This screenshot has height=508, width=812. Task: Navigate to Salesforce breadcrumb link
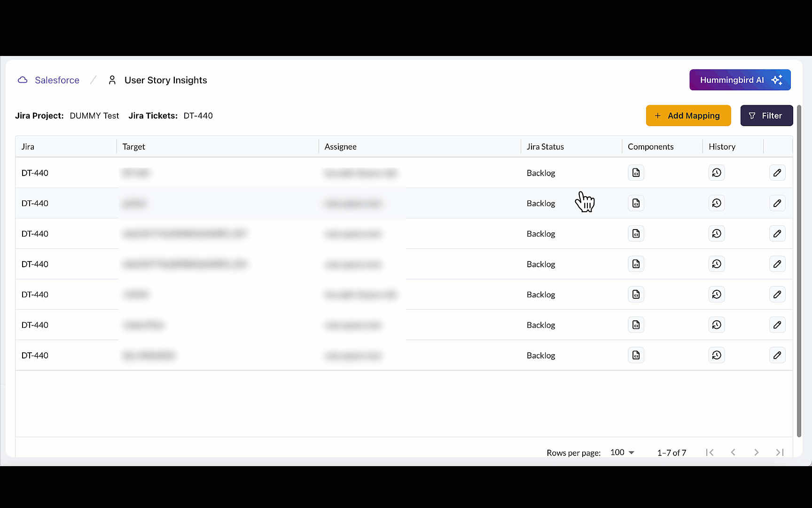[x=57, y=80]
